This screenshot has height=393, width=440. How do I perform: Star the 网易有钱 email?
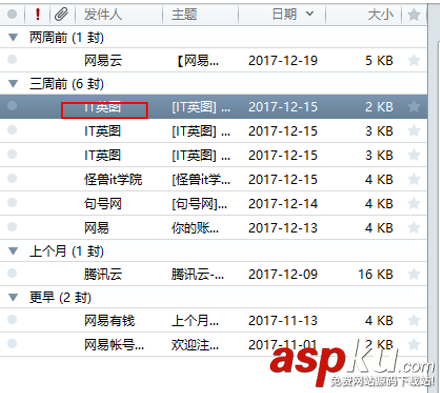point(414,320)
